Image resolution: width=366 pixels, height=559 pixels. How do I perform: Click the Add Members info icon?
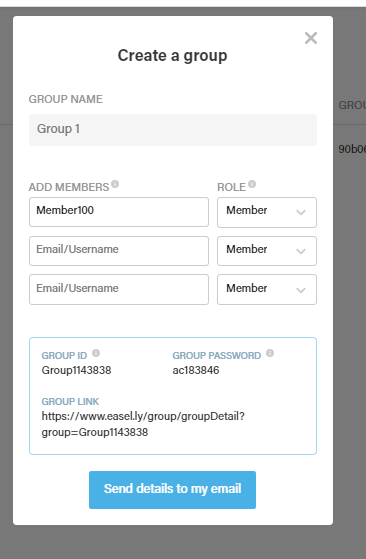pos(115,184)
